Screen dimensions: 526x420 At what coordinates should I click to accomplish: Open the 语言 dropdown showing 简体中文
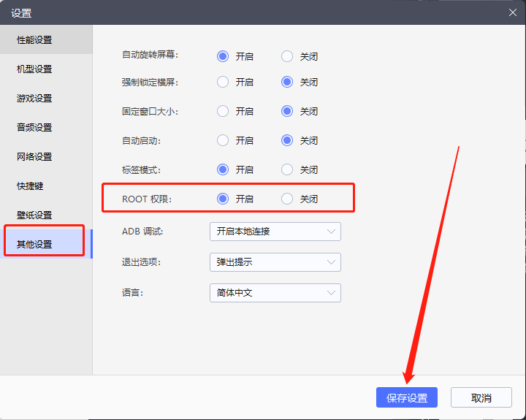(275, 293)
